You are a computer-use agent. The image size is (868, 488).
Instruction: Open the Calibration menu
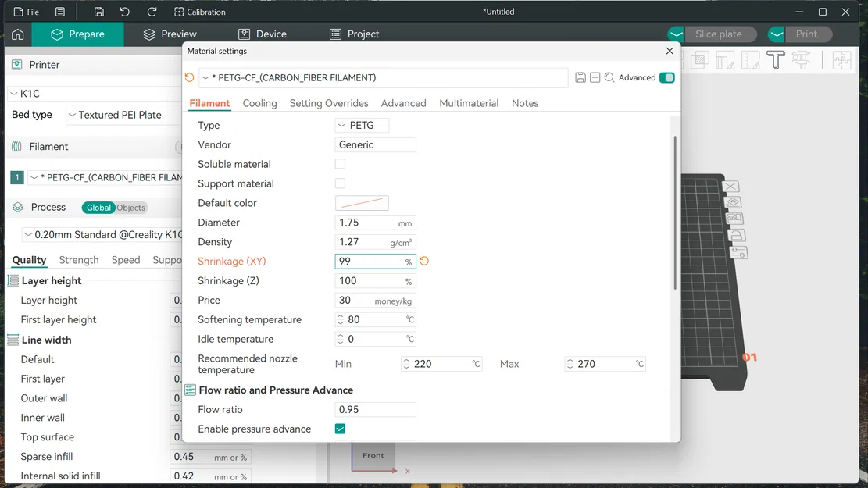click(x=200, y=12)
